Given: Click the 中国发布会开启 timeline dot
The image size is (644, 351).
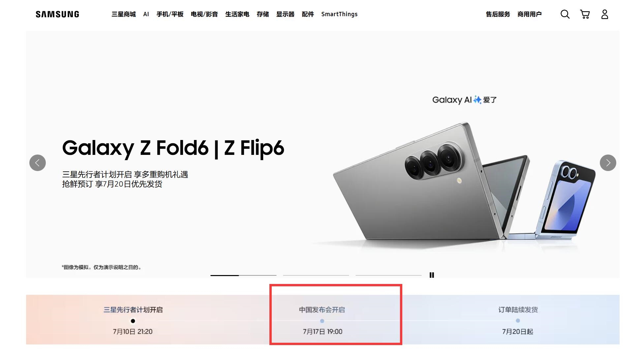Looking at the screenshot, I should tap(322, 321).
